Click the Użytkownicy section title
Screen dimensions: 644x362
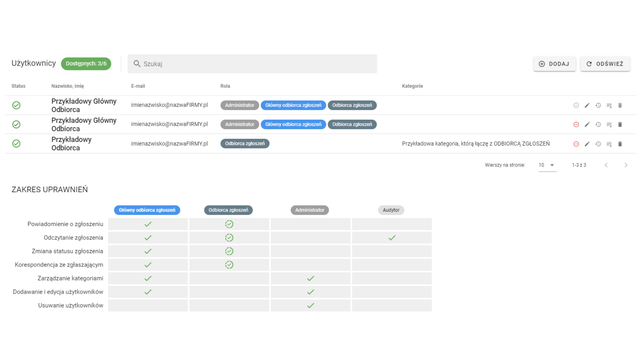[x=34, y=63]
